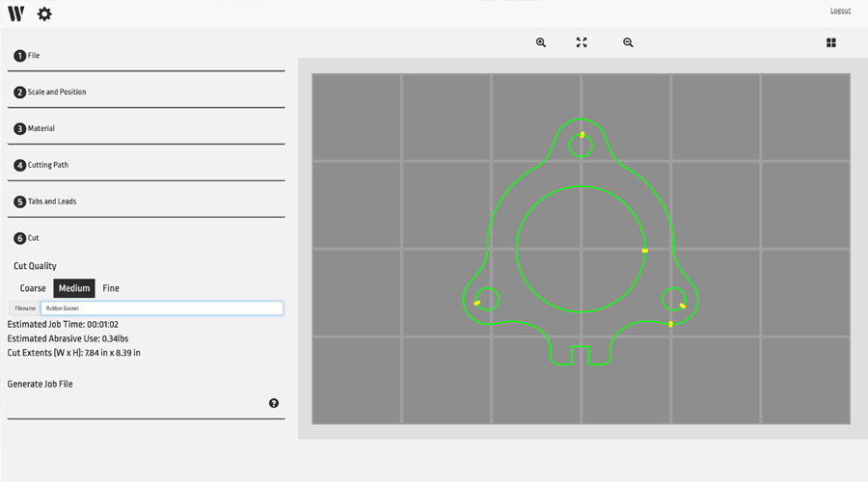Expand the Material step
Image resolution: width=868 pixels, height=482 pixels.
click(147, 128)
